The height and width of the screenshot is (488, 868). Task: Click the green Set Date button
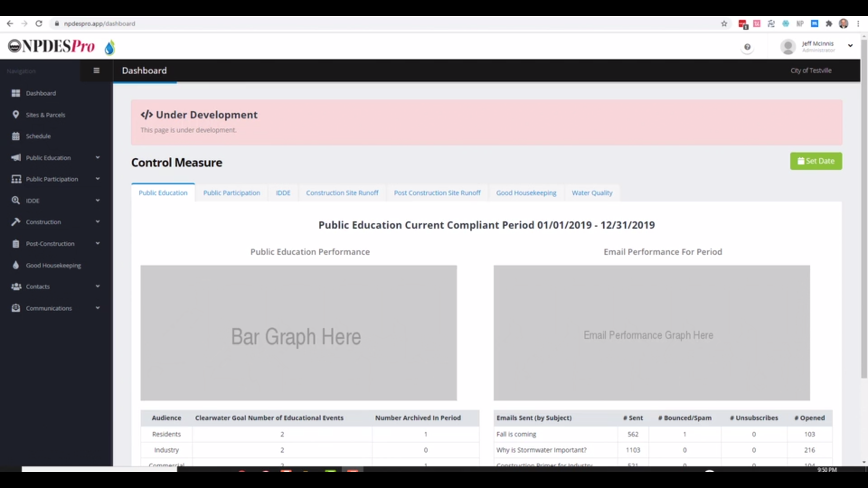(816, 161)
